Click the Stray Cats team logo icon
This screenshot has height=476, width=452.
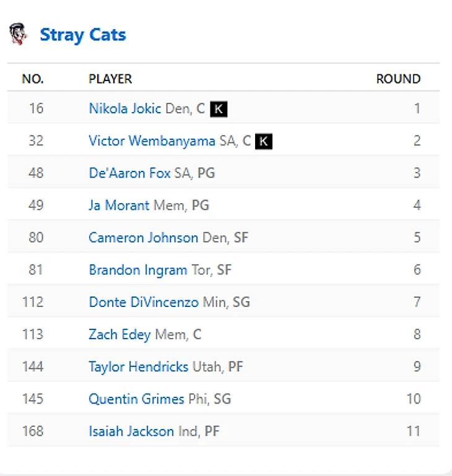[19, 34]
